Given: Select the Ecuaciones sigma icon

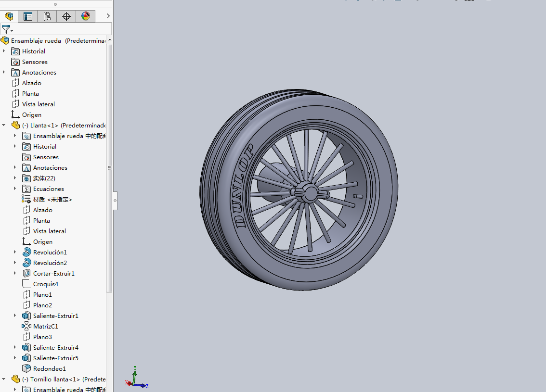Looking at the screenshot, I should [26, 189].
